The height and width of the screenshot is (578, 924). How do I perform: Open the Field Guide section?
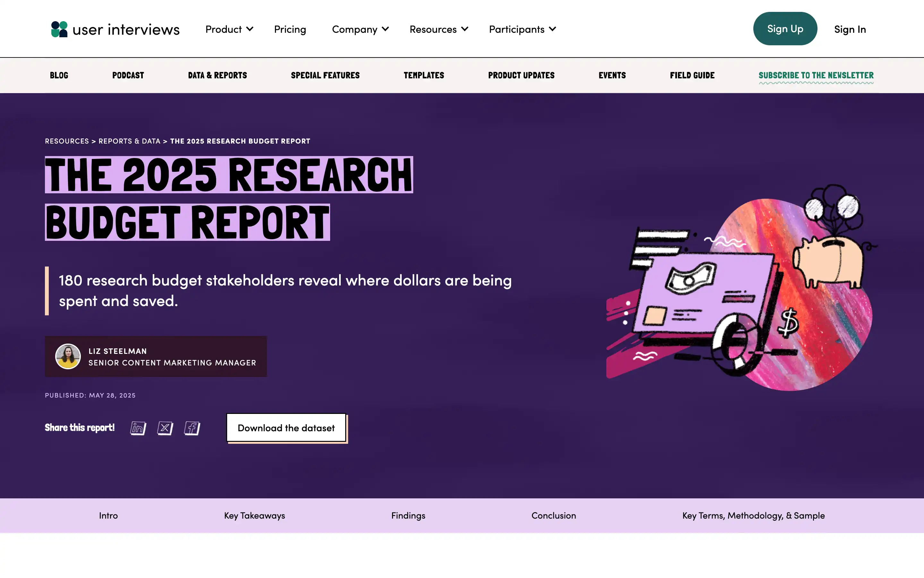coord(692,75)
